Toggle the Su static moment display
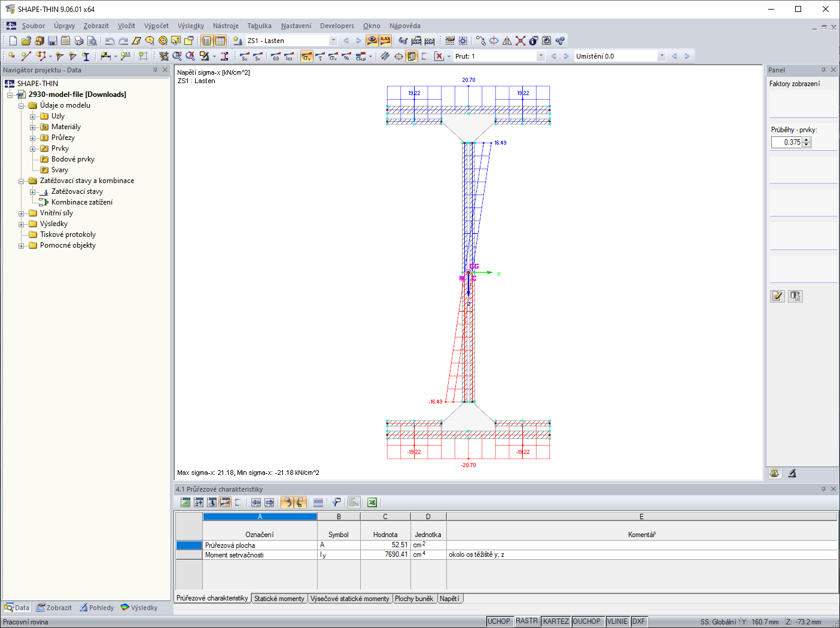840x628 pixels. 245,56
